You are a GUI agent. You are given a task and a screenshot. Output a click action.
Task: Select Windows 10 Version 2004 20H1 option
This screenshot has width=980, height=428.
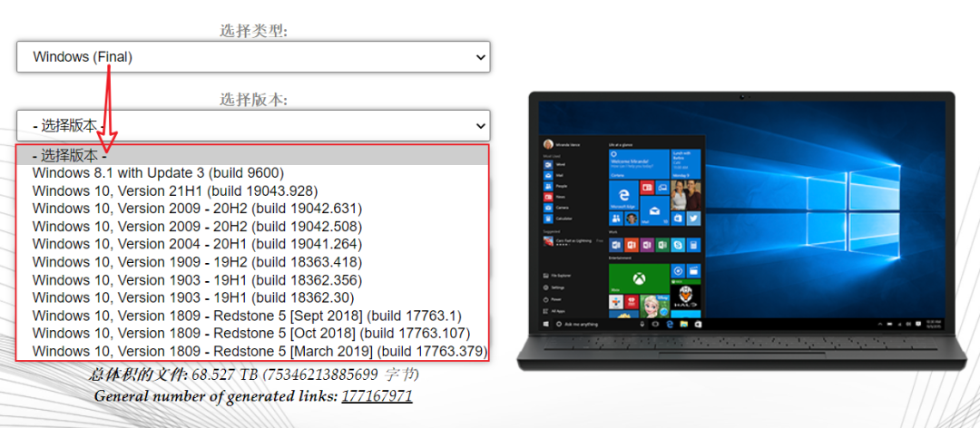[197, 244]
